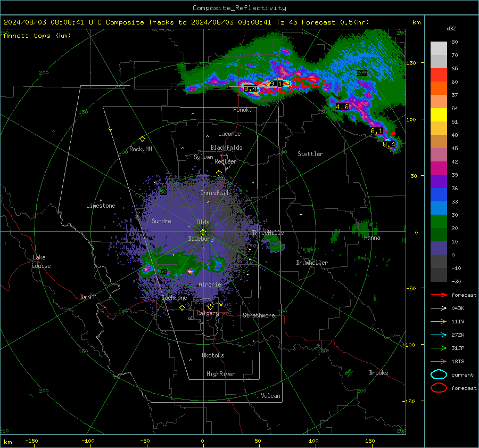Image resolution: width=479 pixels, height=448 pixels.
Task: Select the 4.6 storm top annotation
Action: point(342,107)
